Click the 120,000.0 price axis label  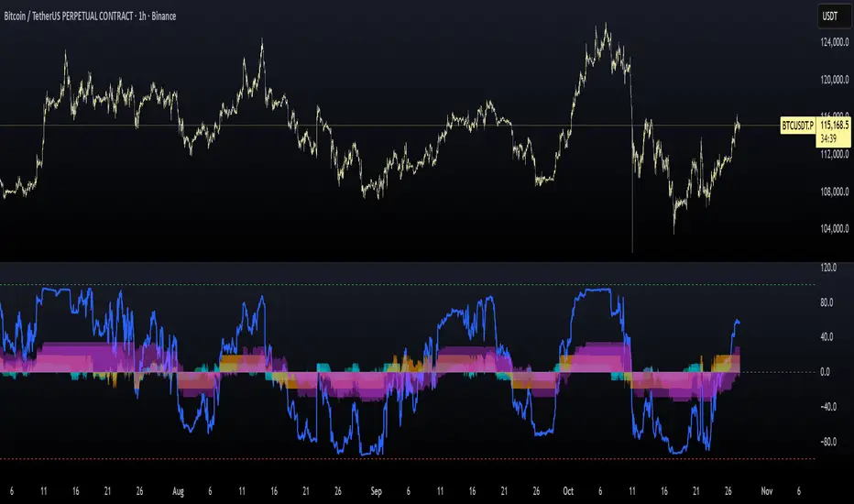[834, 80]
